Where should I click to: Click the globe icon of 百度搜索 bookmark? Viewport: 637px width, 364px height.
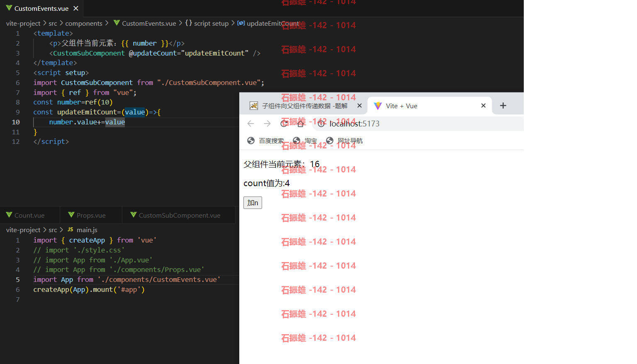(x=251, y=141)
